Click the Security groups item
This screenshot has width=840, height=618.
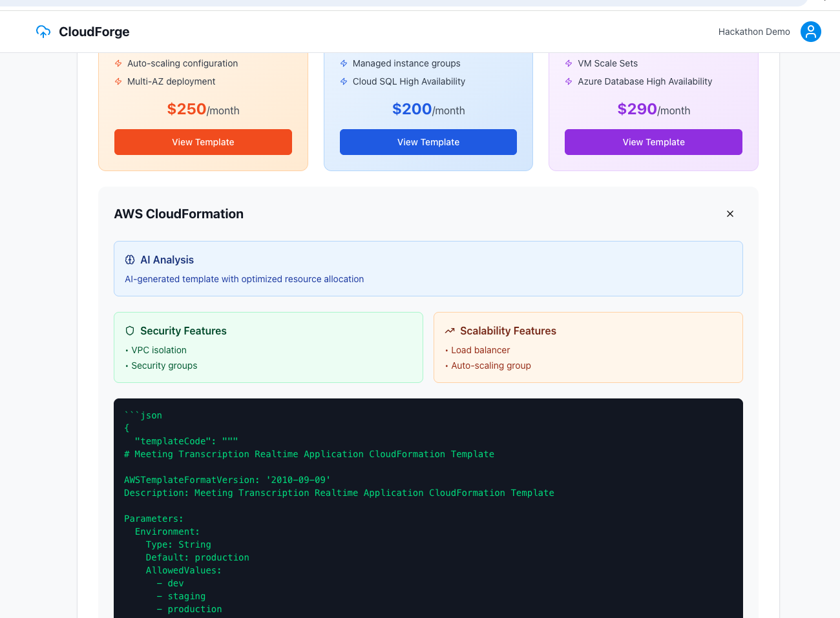click(x=164, y=366)
